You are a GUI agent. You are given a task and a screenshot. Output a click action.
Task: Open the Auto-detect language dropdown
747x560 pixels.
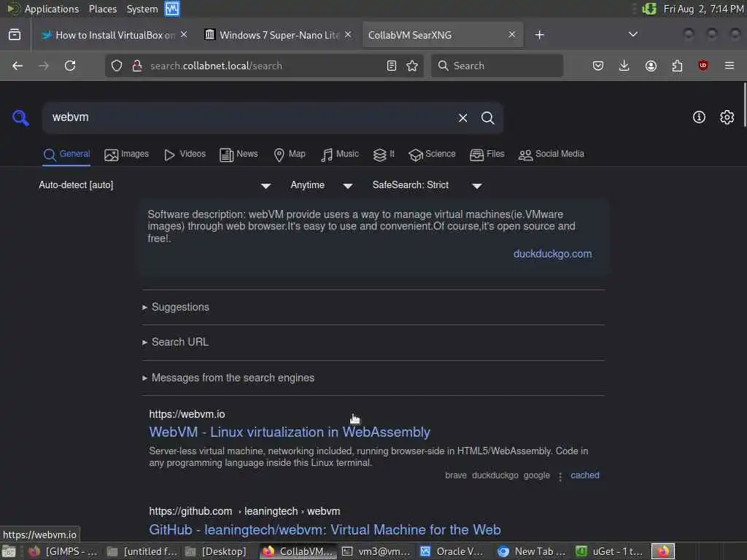point(155,185)
